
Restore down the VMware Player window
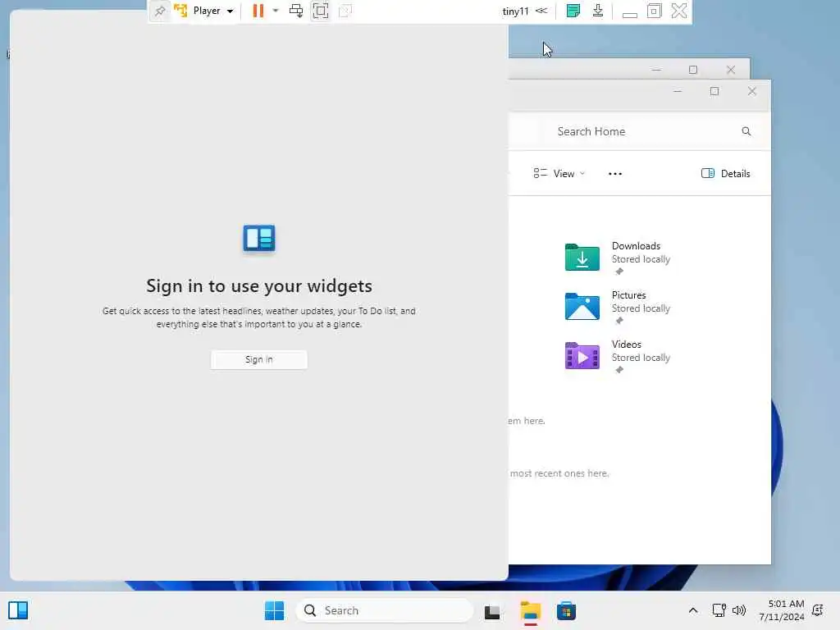(x=655, y=11)
